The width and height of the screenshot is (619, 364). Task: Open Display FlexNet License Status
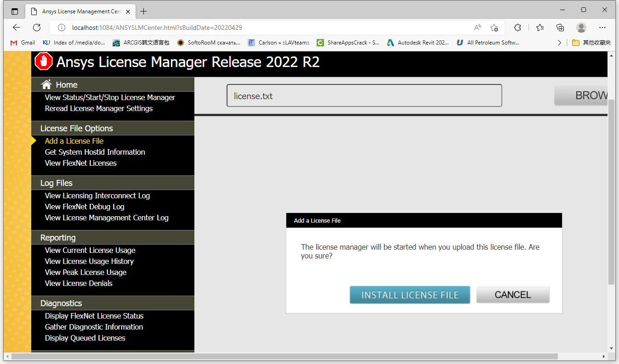(94, 316)
